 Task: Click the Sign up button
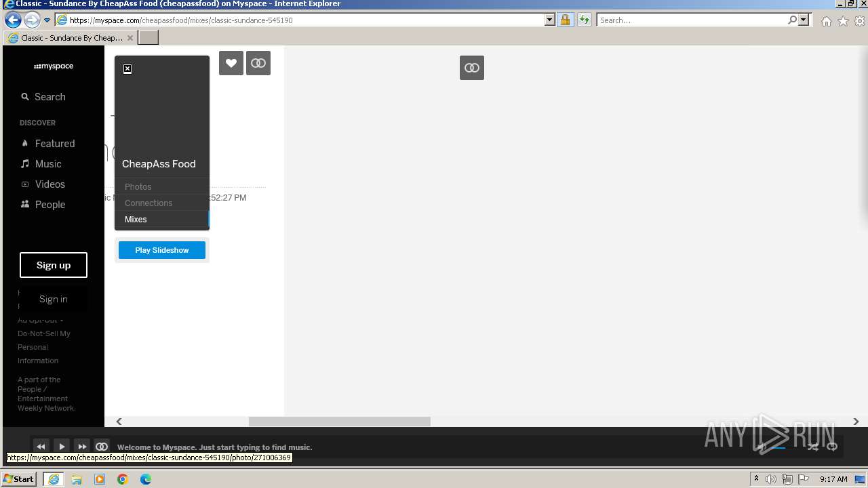tap(54, 265)
